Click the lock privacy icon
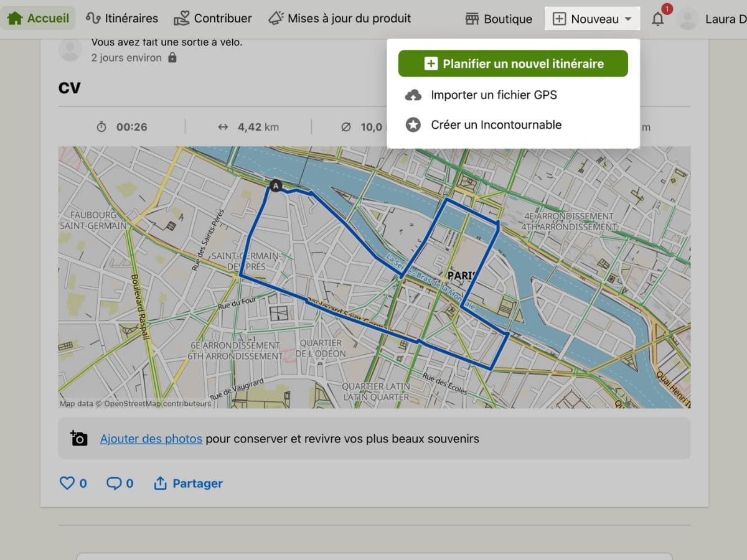The height and width of the screenshot is (560, 747). click(172, 58)
